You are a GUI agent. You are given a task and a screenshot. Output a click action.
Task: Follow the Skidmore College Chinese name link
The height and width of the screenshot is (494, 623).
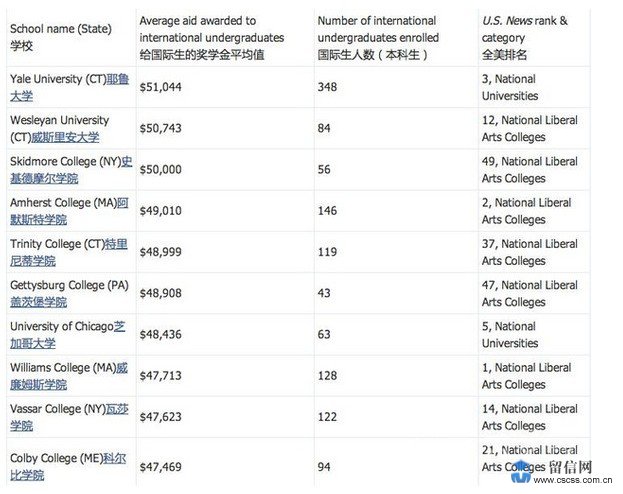(x=44, y=178)
